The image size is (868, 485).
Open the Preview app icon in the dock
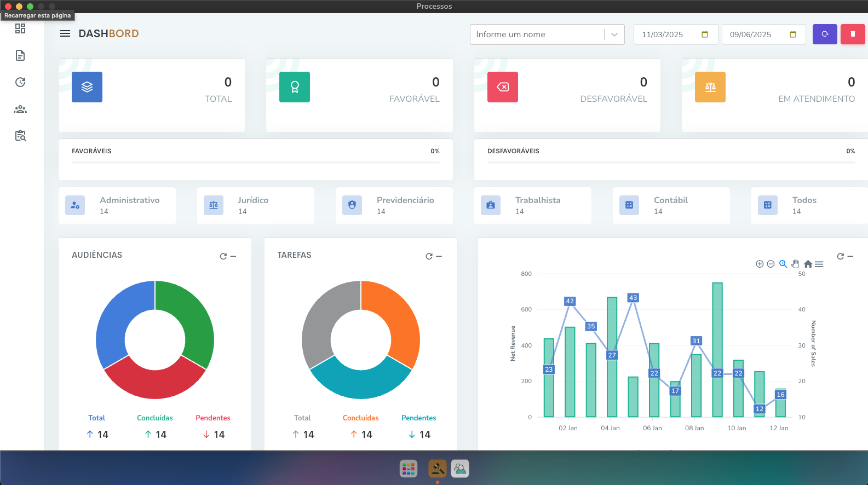(x=460, y=469)
